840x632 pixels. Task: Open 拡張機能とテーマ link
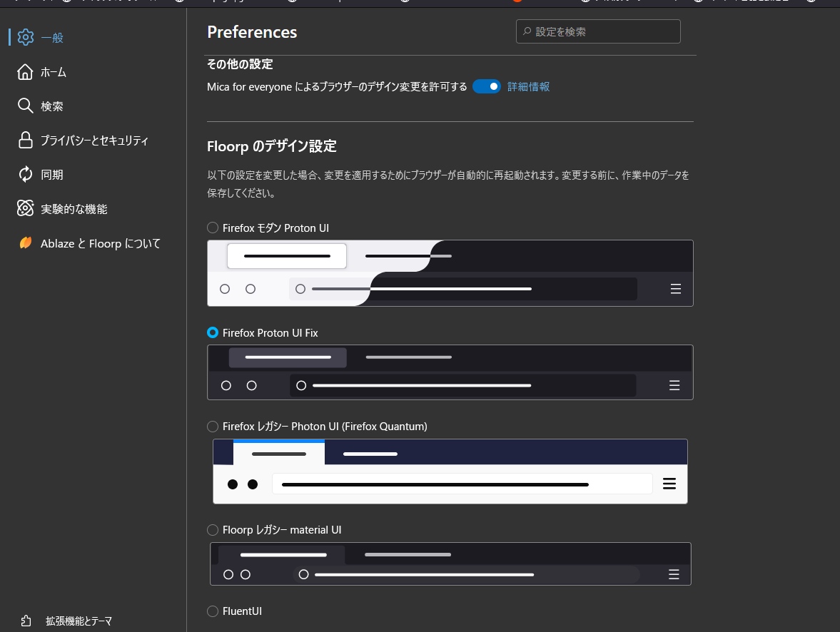coord(79,621)
